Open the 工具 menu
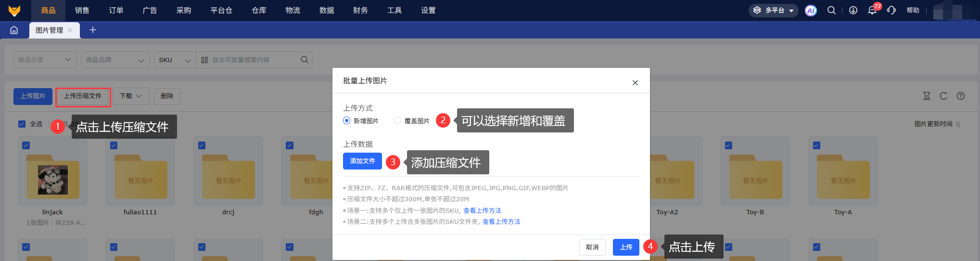This screenshot has height=261, width=980. [x=395, y=10]
